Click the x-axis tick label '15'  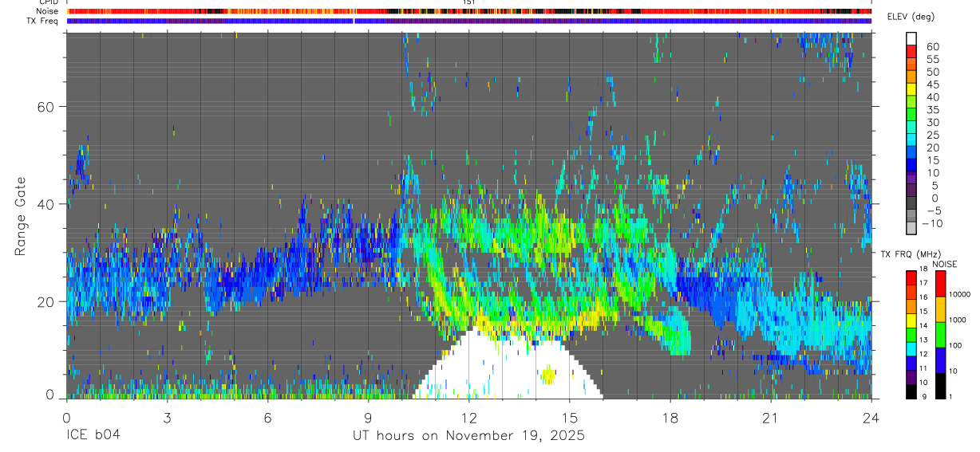click(570, 418)
